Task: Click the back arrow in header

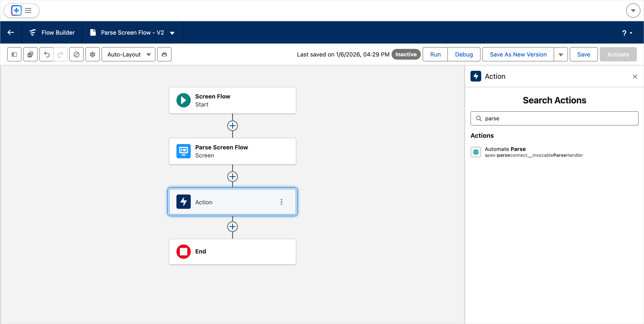Action: click(11, 32)
